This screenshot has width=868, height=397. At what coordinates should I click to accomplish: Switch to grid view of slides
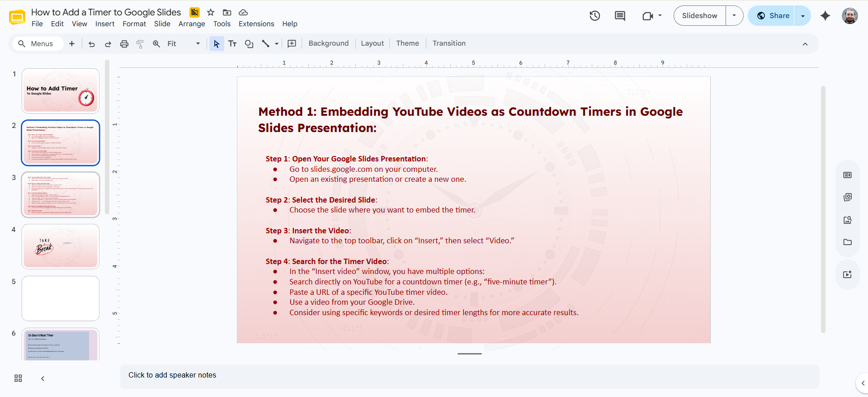point(18,378)
